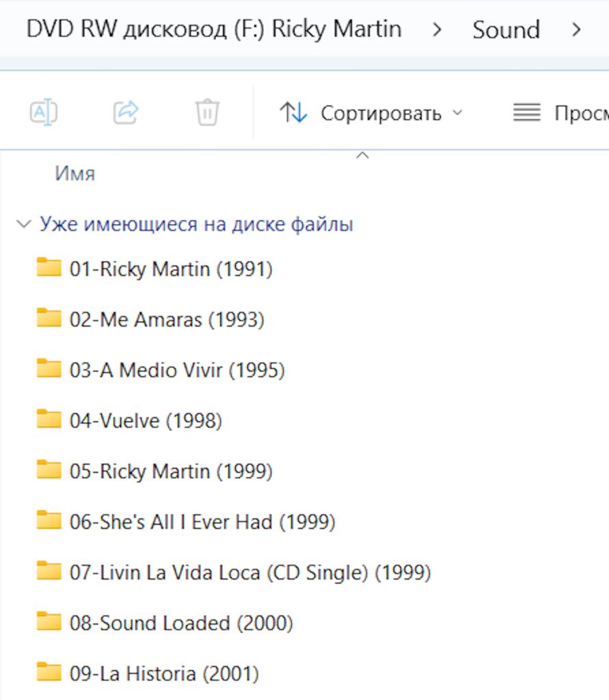Click the folder icon of 03-A Medio Vivir (1995)
This screenshot has height=700, width=609.
pyautogui.click(x=49, y=368)
